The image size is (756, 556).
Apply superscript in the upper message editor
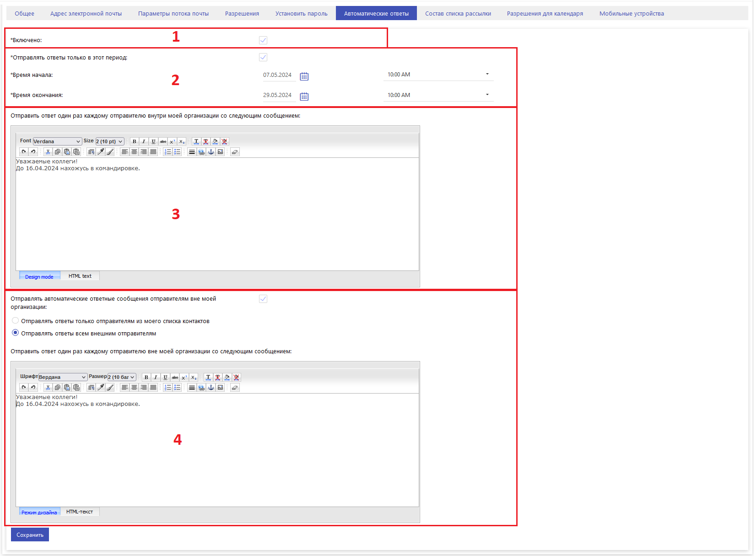pos(173,141)
